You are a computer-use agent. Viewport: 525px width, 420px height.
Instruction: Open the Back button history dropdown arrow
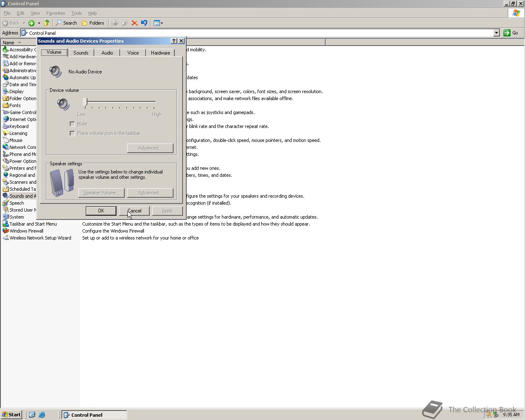pyautogui.click(x=24, y=23)
